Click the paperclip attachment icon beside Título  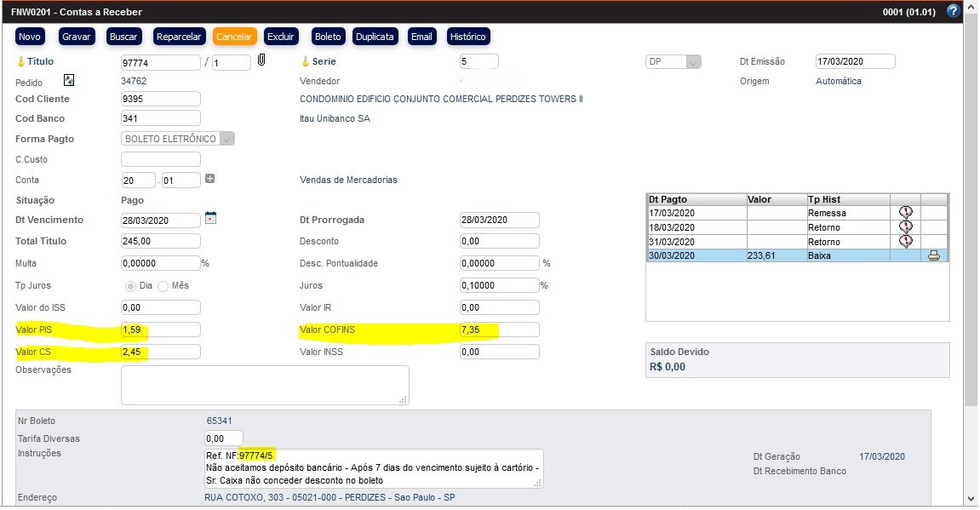click(x=261, y=61)
